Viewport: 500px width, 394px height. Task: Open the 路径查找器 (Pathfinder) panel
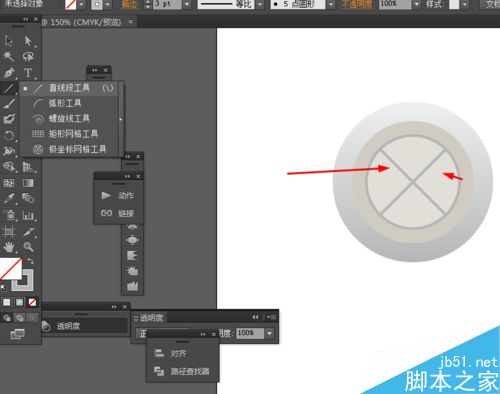pyautogui.click(x=182, y=371)
